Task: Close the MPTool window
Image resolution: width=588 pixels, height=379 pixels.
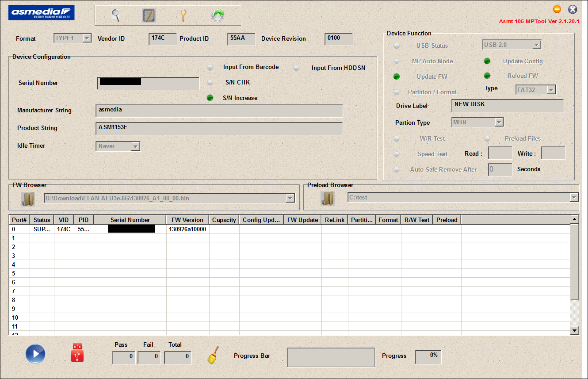Action: tap(573, 9)
